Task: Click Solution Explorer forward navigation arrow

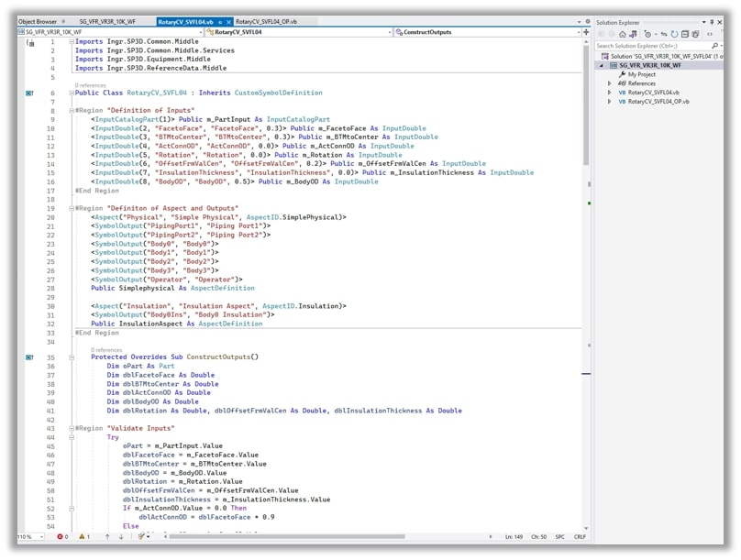Action: 612,34
